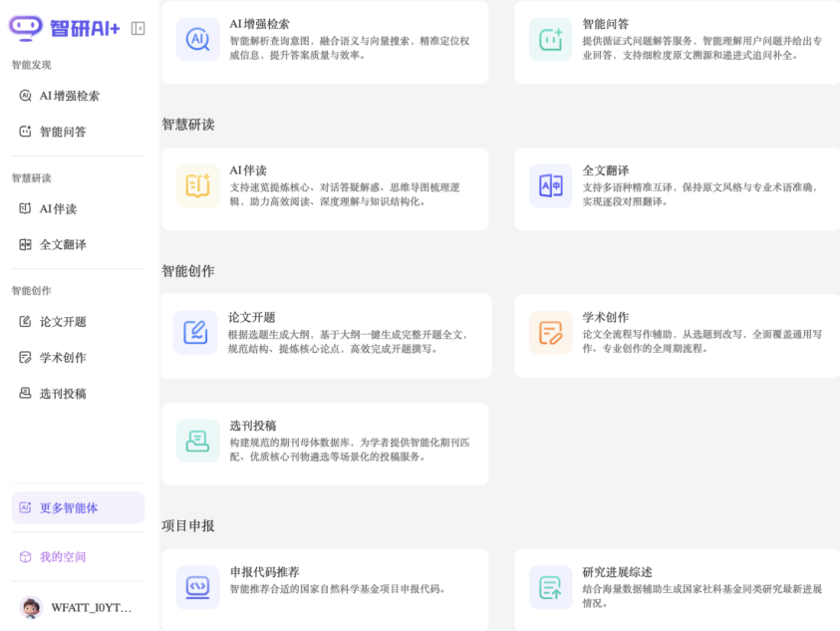840x631 pixels.
Task: Open 我的空间 link
Action: point(62,557)
